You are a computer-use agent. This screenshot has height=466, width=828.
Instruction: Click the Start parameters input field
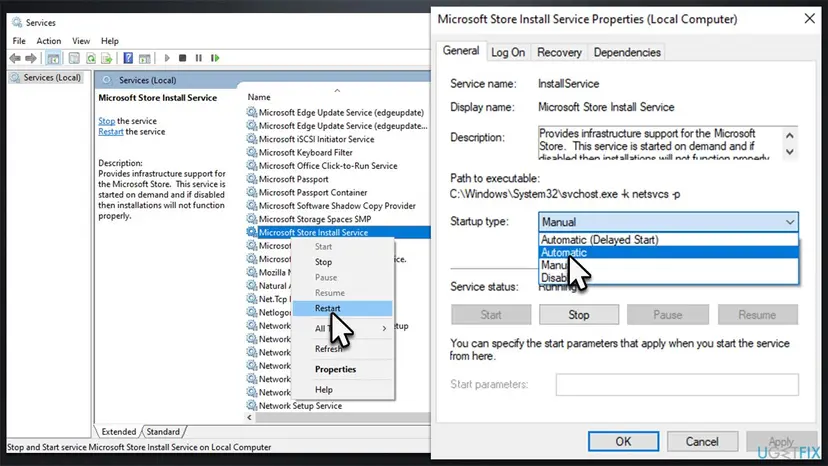[x=677, y=385]
